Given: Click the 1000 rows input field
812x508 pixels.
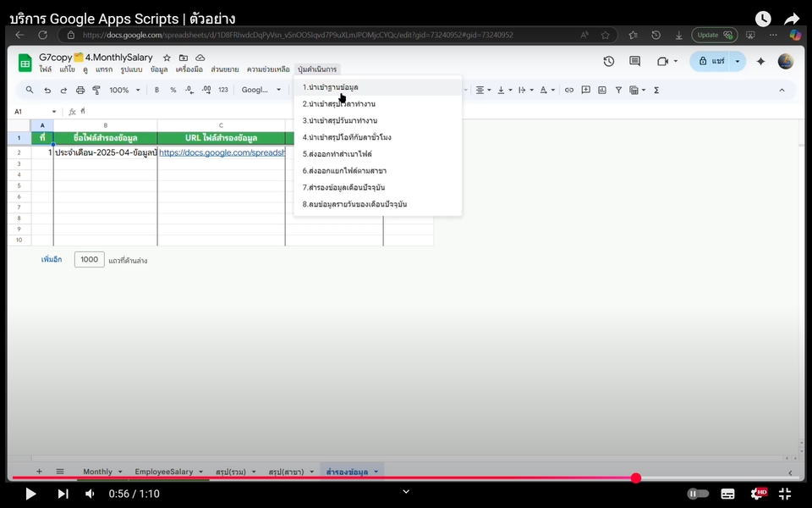Looking at the screenshot, I should coord(89,259).
